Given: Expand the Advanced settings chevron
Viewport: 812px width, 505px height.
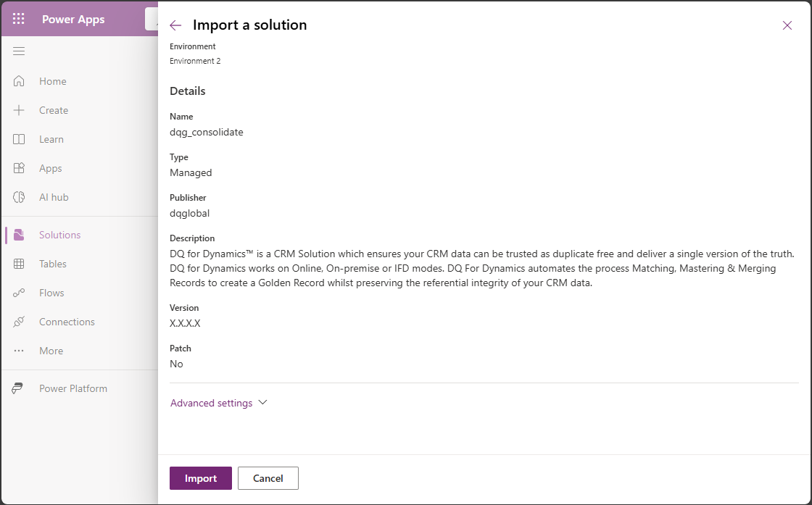Looking at the screenshot, I should coord(262,403).
